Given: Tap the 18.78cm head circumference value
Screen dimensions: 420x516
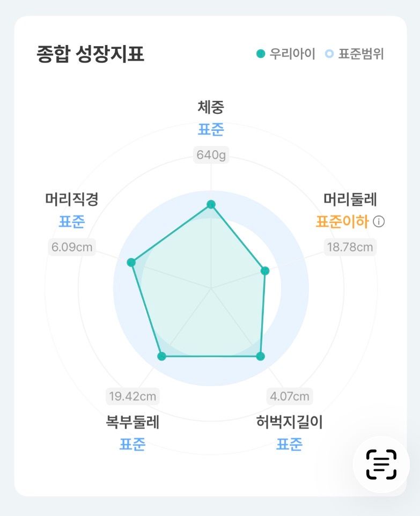Looking at the screenshot, I should point(350,247).
